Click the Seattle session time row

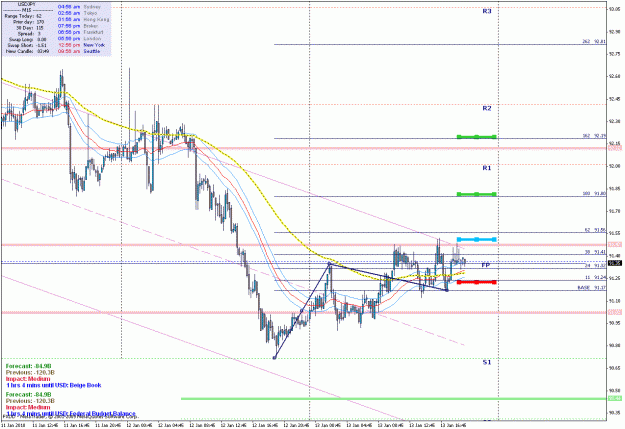click(x=79, y=51)
